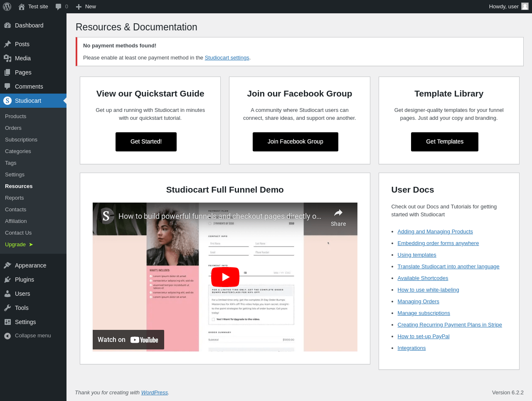Click the Get Started! button
This screenshot has width=532, height=401.
tap(146, 142)
